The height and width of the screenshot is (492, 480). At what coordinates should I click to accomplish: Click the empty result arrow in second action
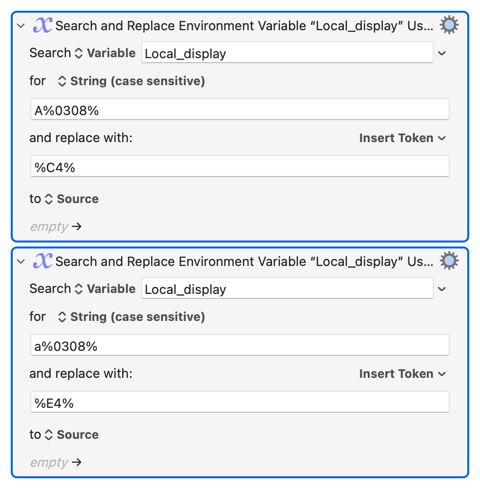[x=77, y=462]
